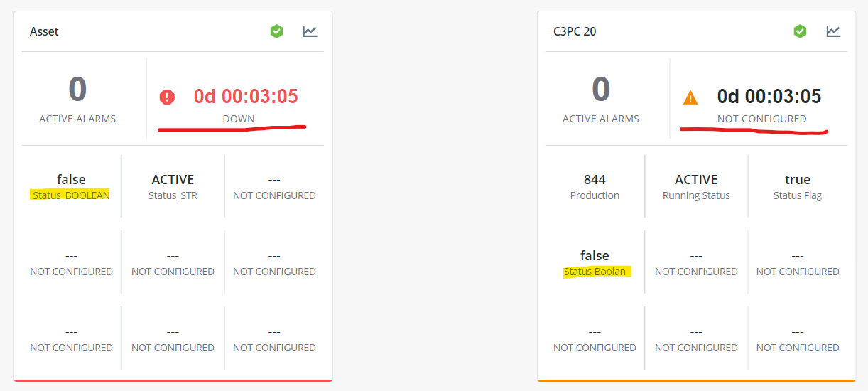Select the Status Boolan false tile
The height and width of the screenshot is (391, 868).
(595, 262)
